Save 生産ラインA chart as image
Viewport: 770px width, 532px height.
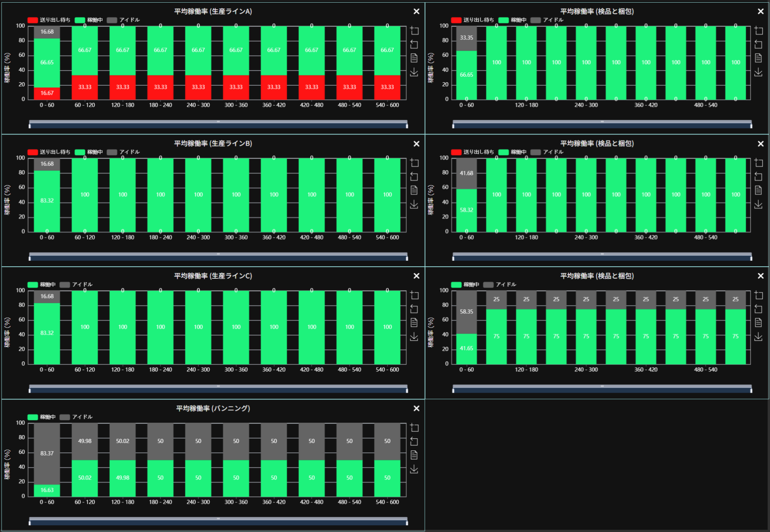(414, 72)
